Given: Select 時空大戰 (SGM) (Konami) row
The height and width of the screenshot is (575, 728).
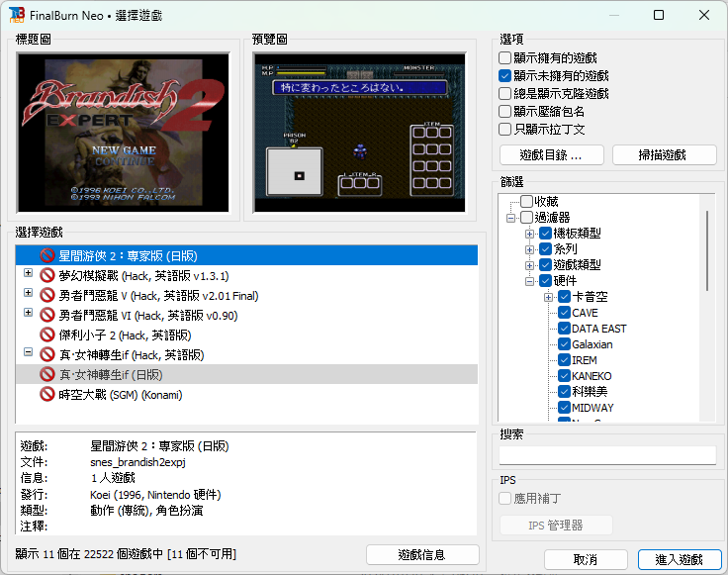Looking at the screenshot, I should [x=246, y=394].
